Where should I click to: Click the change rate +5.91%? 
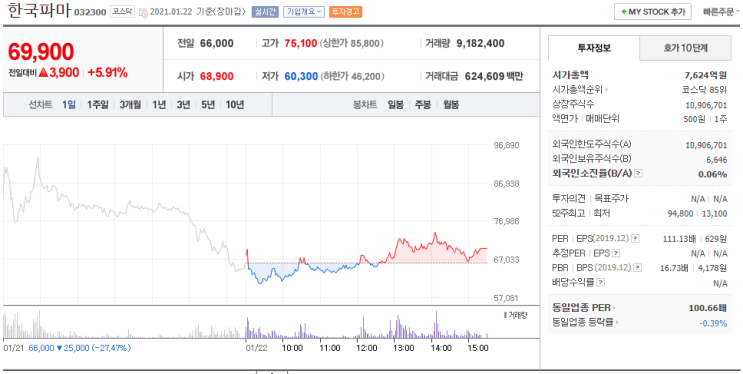click(108, 73)
